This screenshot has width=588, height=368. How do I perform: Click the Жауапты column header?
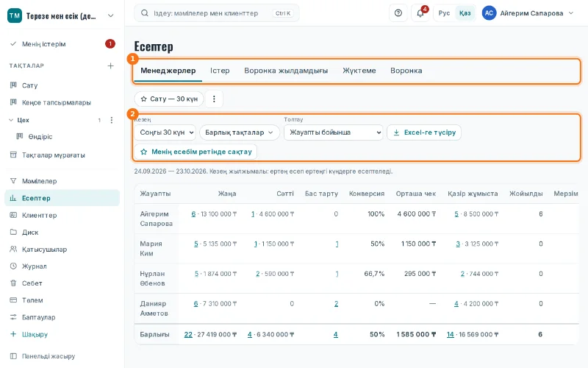tap(155, 194)
